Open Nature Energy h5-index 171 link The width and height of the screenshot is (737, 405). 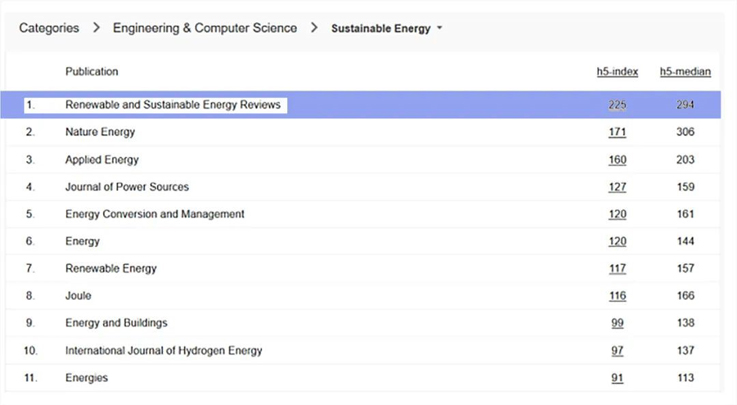click(x=616, y=132)
